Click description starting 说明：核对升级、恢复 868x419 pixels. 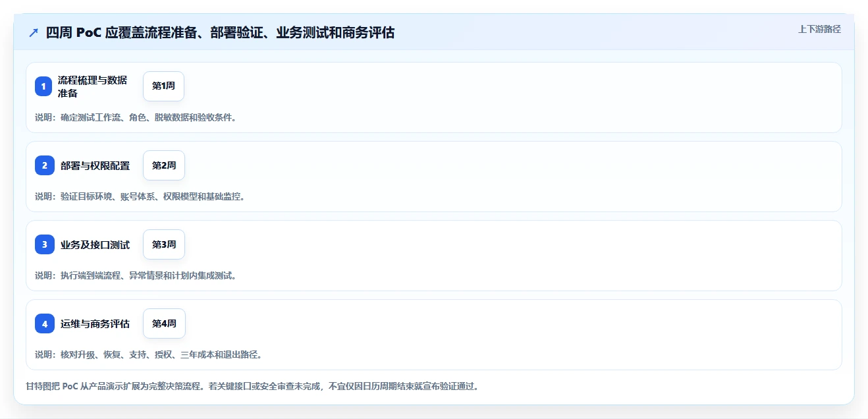(148, 355)
